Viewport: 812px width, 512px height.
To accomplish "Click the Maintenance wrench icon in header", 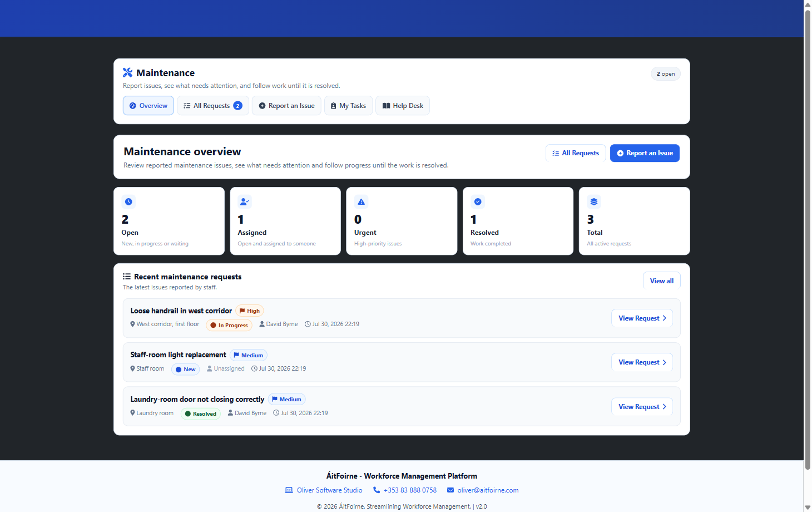I will tap(127, 72).
